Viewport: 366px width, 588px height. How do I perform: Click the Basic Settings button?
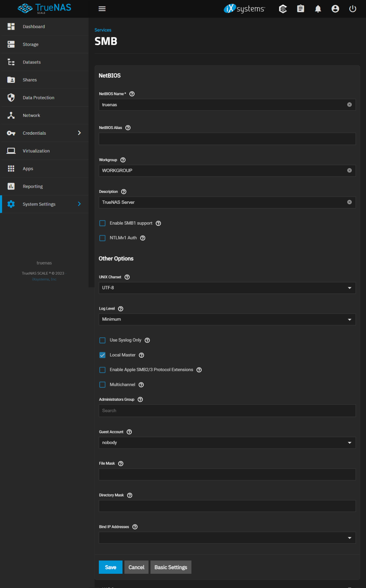171,567
